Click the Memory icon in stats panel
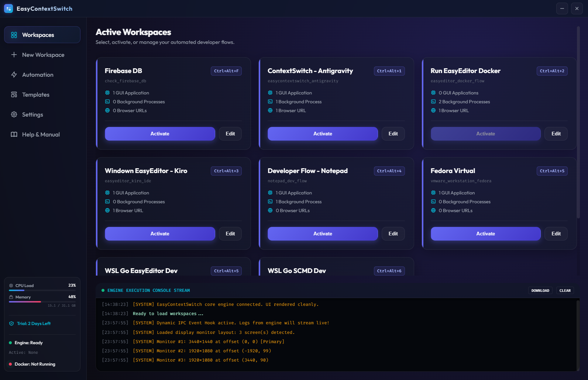Viewport: 588px width, 380px height. [x=11, y=297]
